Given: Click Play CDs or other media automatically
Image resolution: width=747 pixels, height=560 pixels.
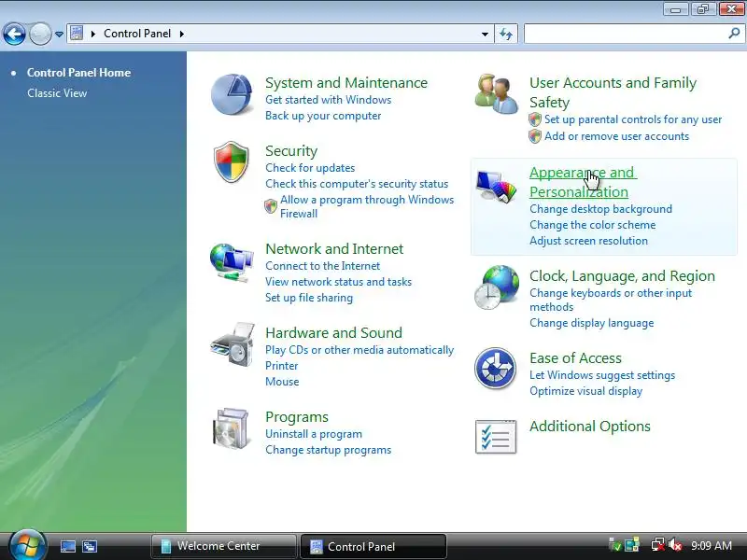Looking at the screenshot, I should pyautogui.click(x=359, y=350).
